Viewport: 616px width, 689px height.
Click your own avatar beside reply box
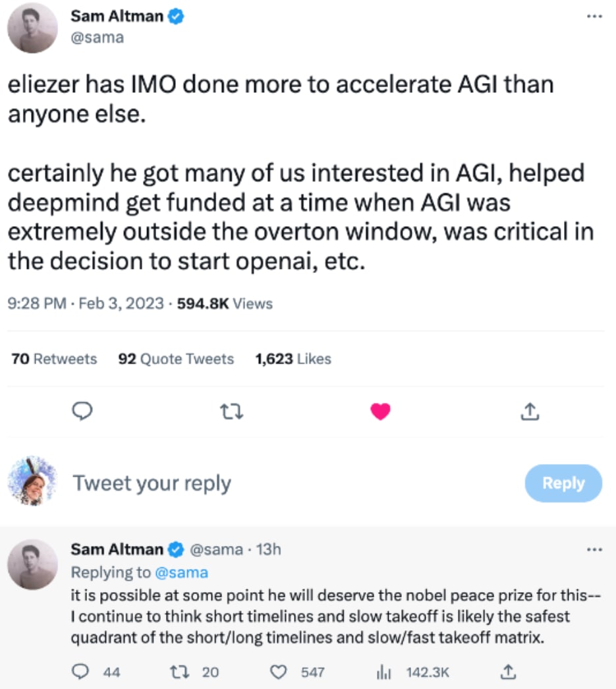(x=33, y=481)
